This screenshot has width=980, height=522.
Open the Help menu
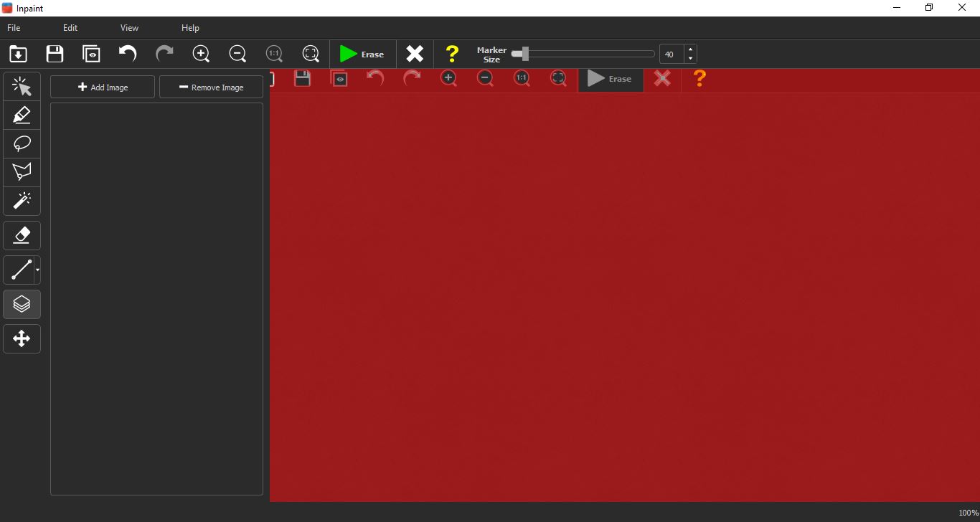click(x=190, y=27)
